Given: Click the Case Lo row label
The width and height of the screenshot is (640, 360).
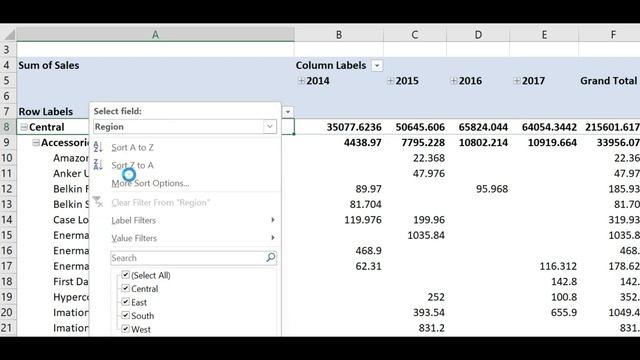Looking at the screenshot, I should point(71,220).
